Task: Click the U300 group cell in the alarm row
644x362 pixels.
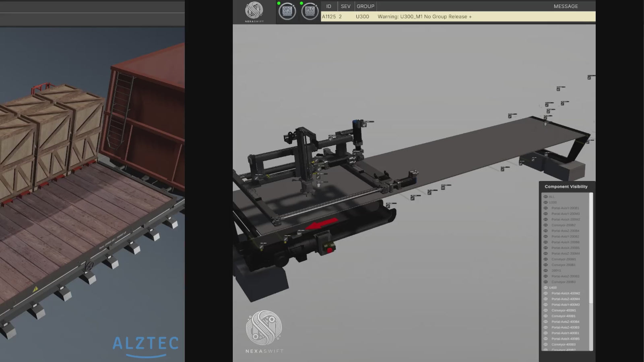Action: coord(362,16)
